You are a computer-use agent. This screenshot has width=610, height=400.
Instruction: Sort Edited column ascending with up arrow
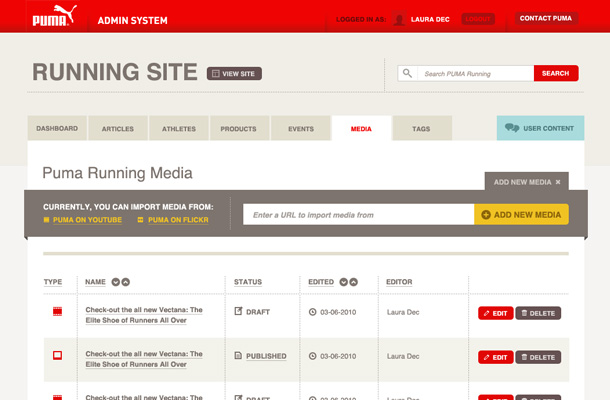(353, 282)
